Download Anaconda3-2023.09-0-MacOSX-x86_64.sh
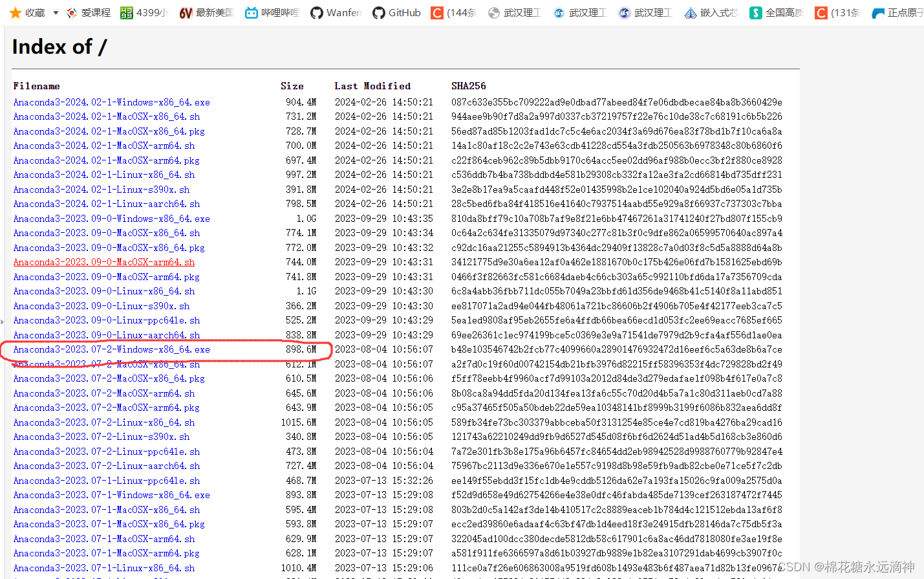 pyautogui.click(x=106, y=233)
